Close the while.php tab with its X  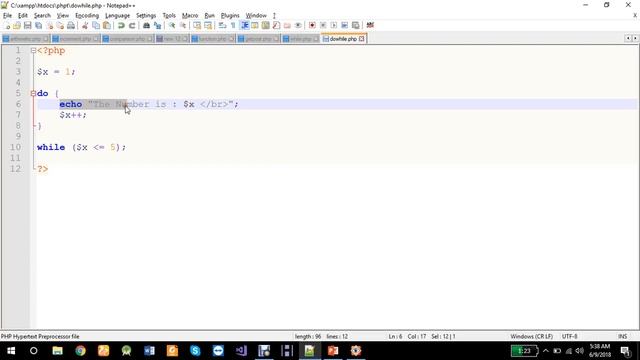(x=316, y=39)
